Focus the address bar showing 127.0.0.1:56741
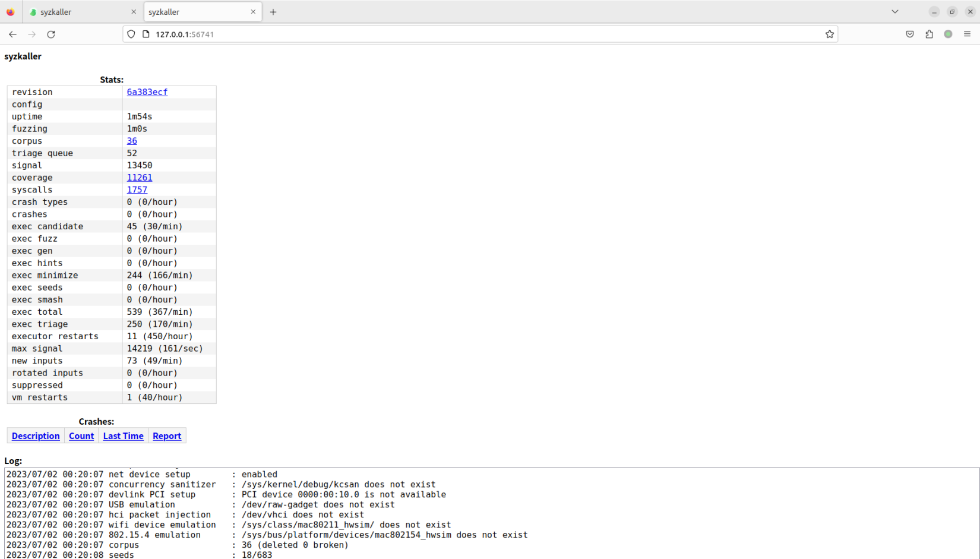This screenshot has height=559, width=980. click(481, 34)
